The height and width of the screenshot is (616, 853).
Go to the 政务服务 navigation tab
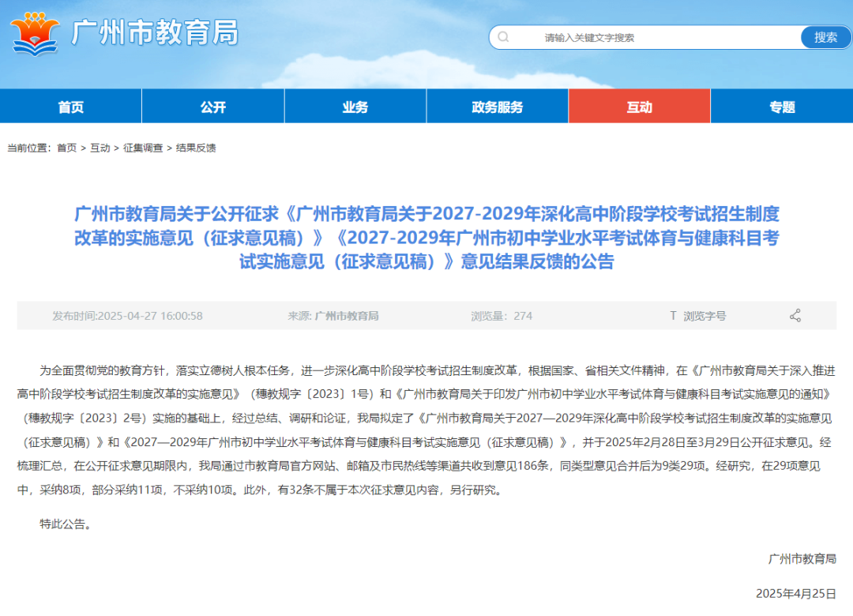pyautogui.click(x=498, y=106)
